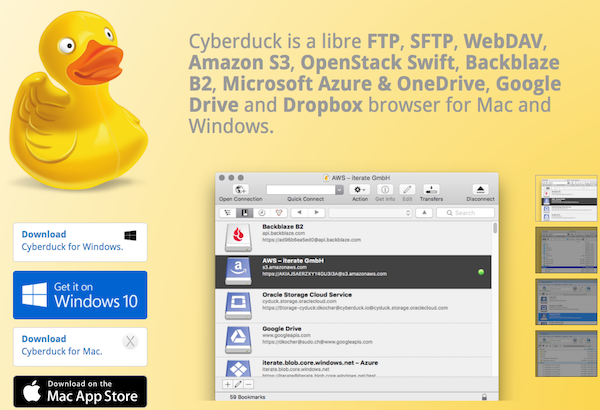Open the second screenshot thumbnail
The height and width of the screenshot is (410, 600).
click(x=566, y=250)
